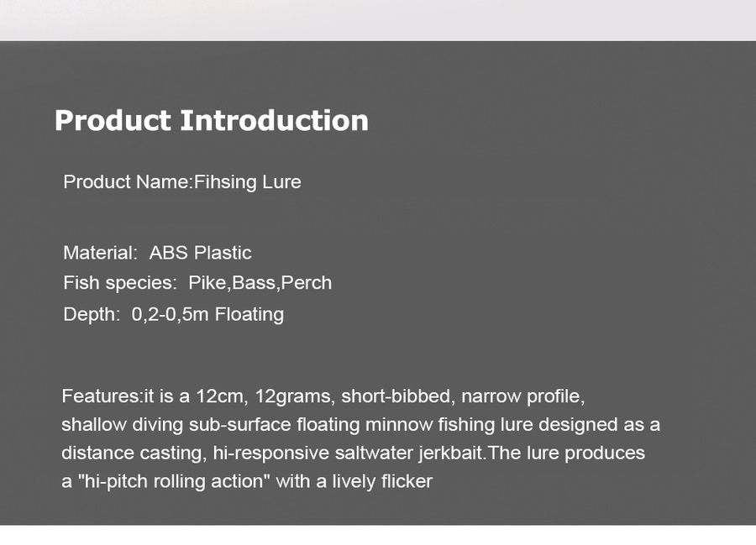The image size is (756, 545).
Task: Click the 'narrow profile' phrase
Action: click(x=522, y=396)
